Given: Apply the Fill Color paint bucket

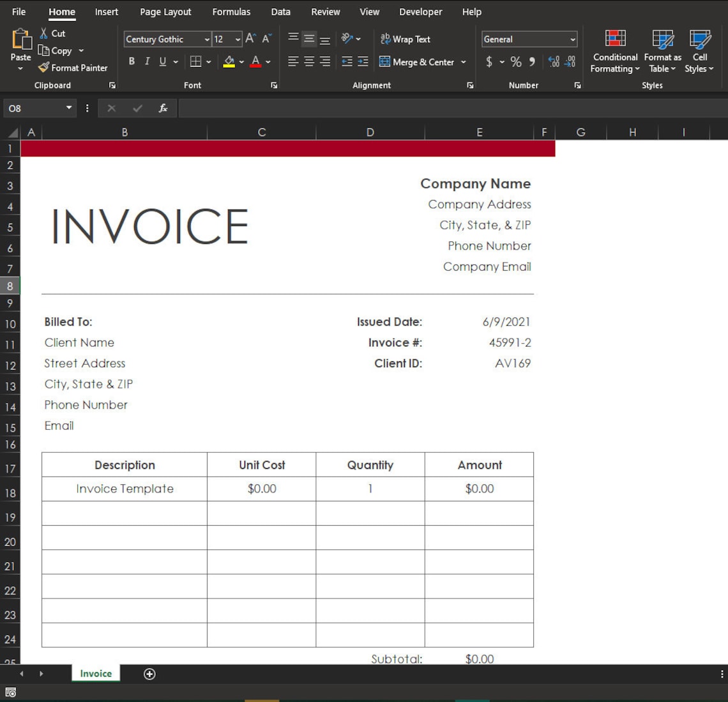Looking at the screenshot, I should (x=229, y=61).
